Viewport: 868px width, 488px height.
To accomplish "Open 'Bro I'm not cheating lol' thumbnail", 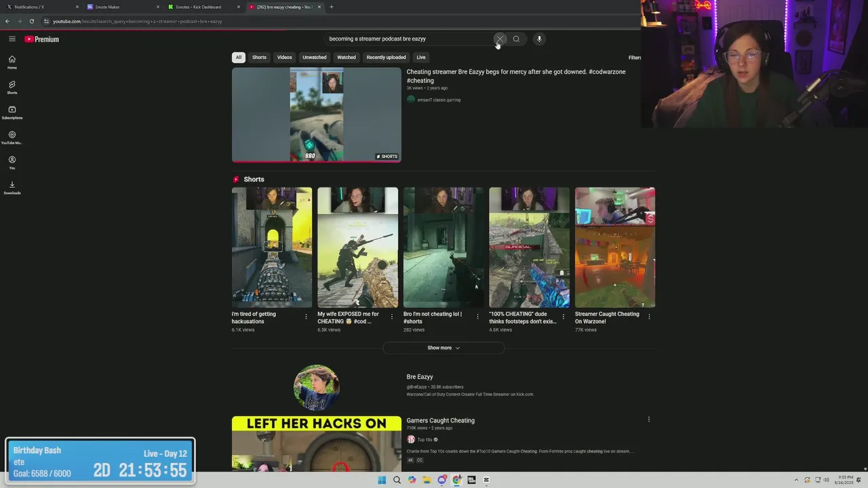I will 443,247.
